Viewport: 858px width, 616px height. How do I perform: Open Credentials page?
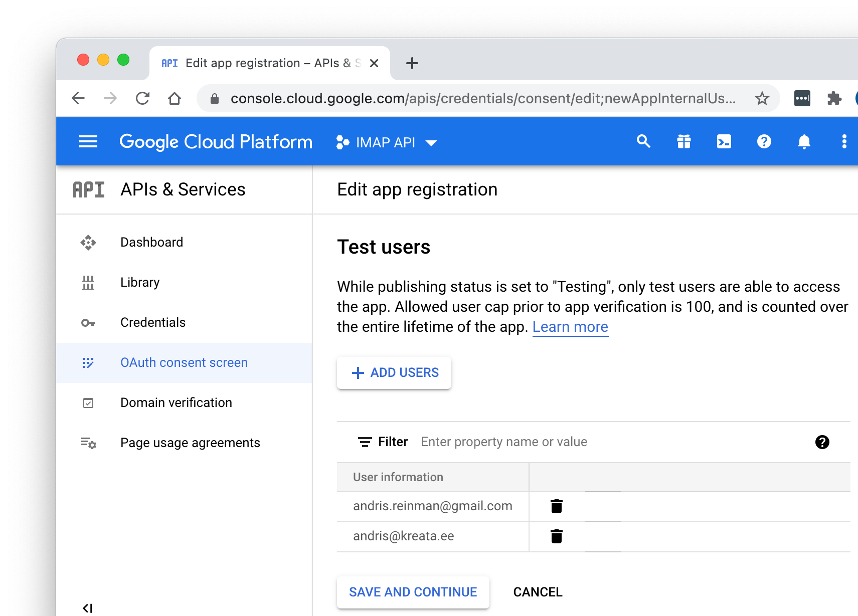click(184, 323)
